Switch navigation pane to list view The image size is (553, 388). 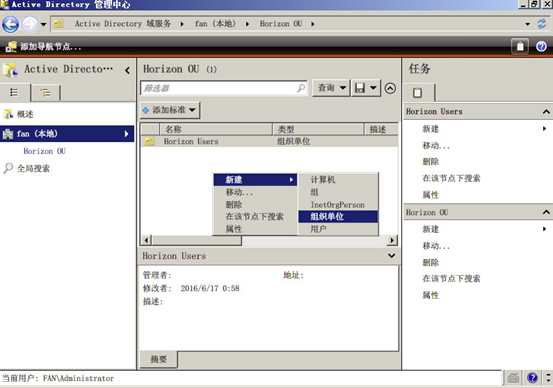[14, 92]
